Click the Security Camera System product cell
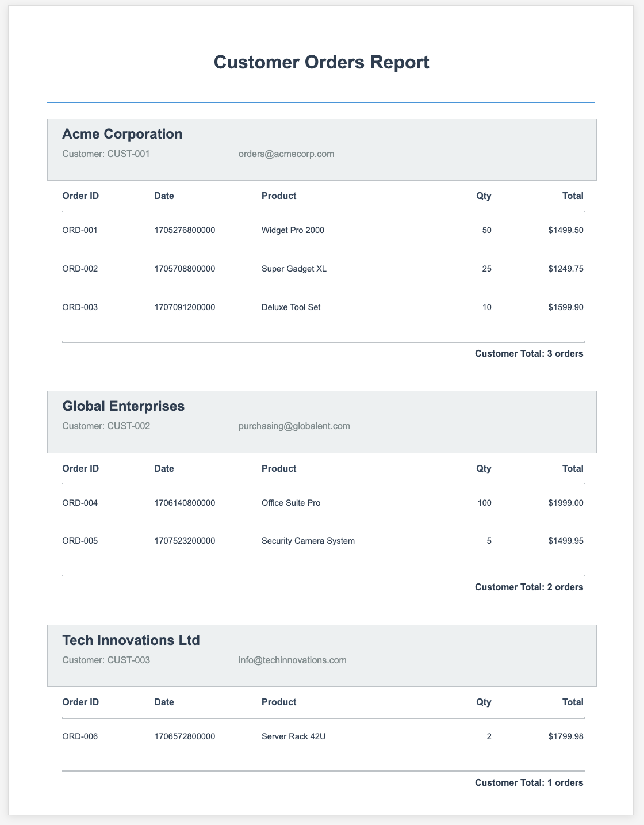Image resolution: width=644 pixels, height=825 pixels. click(x=308, y=541)
